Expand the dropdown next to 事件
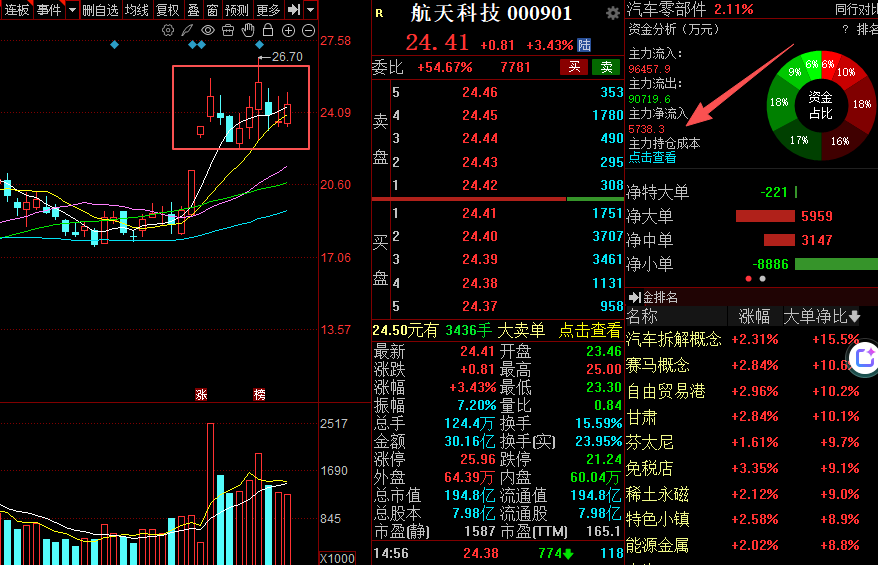This screenshot has width=878, height=565. click(72, 10)
